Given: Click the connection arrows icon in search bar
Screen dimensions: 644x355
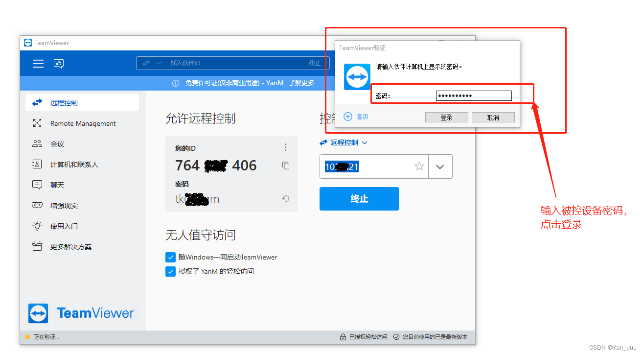Looking at the screenshot, I should pos(146,63).
